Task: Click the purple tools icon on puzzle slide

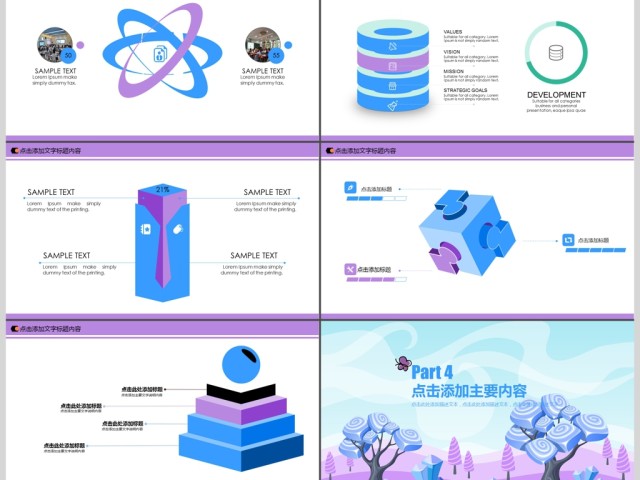Action: 351,269
